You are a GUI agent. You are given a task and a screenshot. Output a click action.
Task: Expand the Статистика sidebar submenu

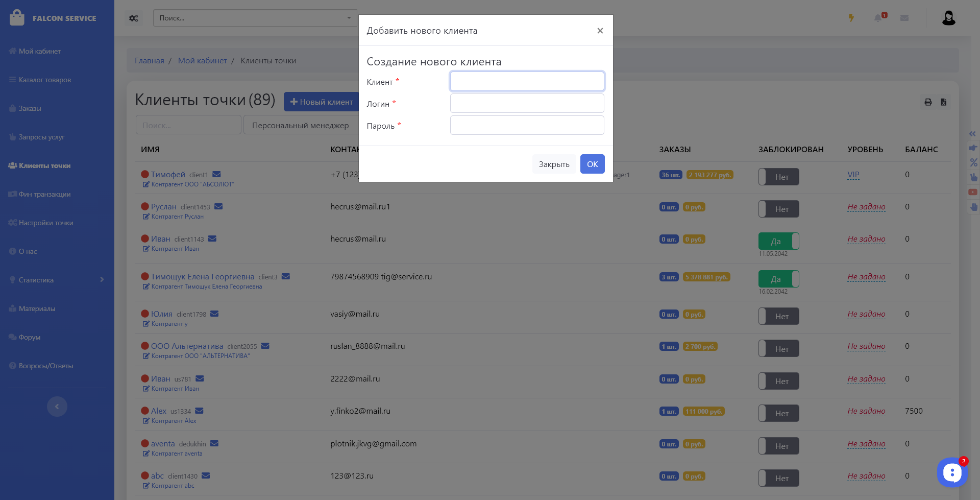coord(102,279)
